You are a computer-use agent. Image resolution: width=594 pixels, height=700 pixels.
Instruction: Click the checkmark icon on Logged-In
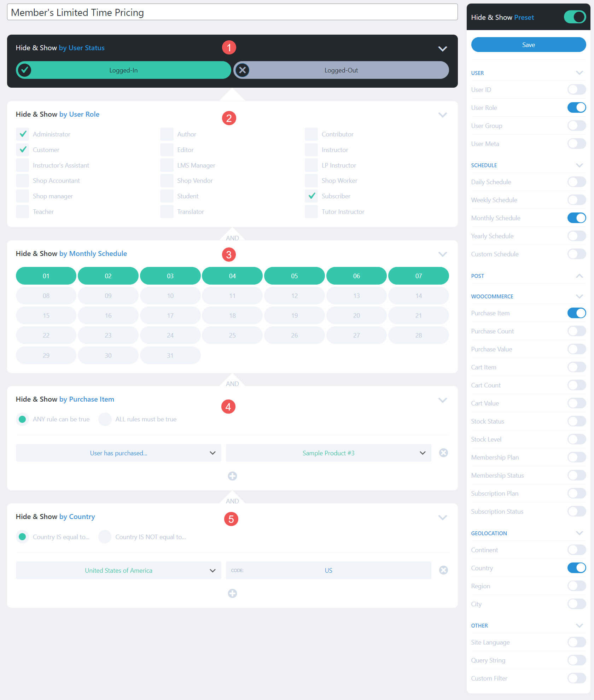[x=24, y=70]
